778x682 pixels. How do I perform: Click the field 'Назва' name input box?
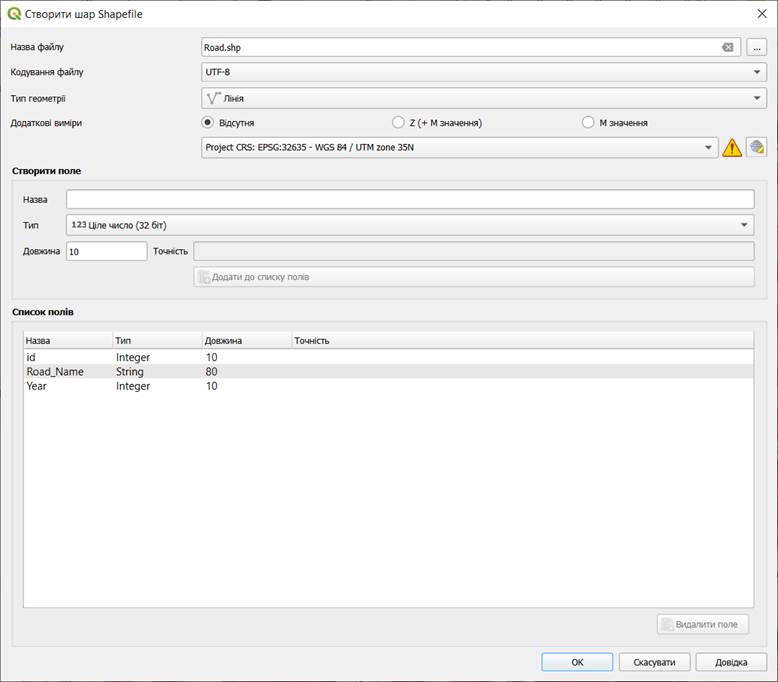[410, 199]
